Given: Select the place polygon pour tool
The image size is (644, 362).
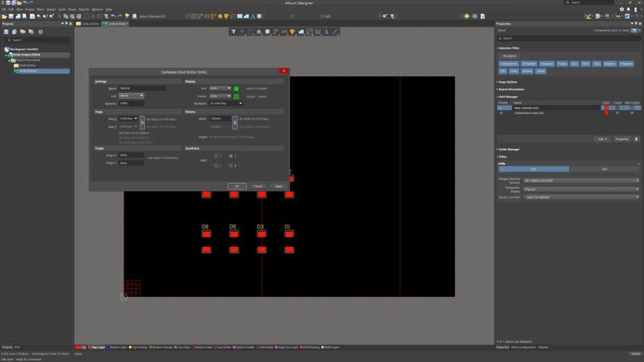Looking at the screenshot, I should pos(301,32).
